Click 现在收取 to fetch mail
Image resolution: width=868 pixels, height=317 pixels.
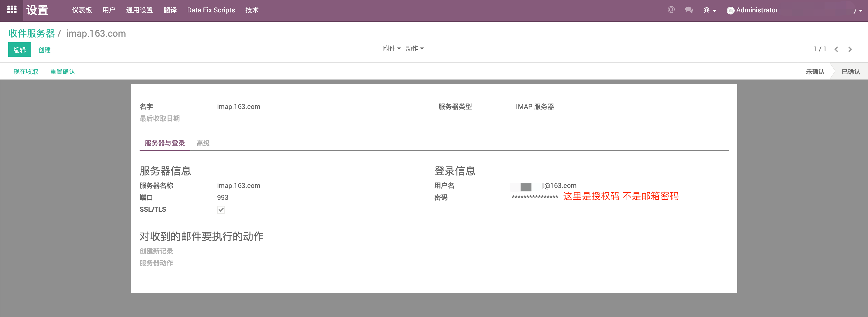(26, 72)
